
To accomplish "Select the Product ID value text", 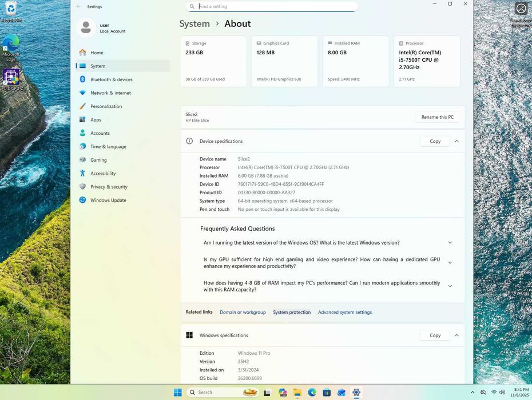I will point(267,193).
